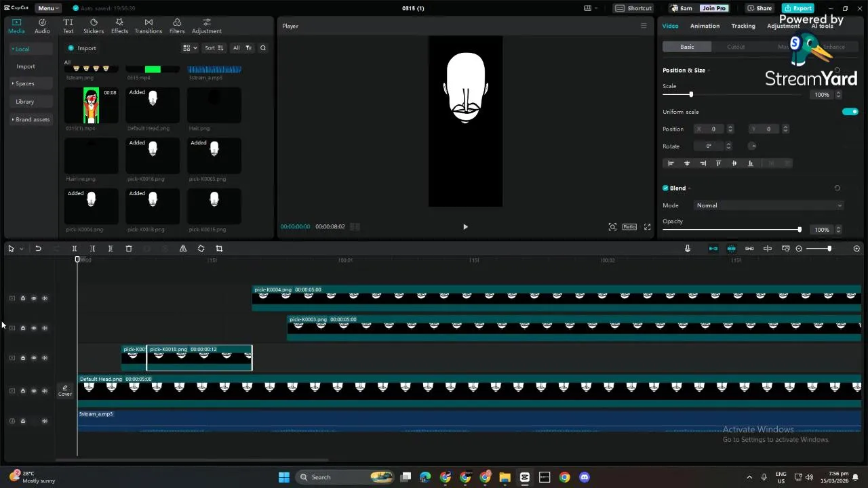Click the Scale slider handle
Screen dimensions: 868x488
(x=691, y=95)
